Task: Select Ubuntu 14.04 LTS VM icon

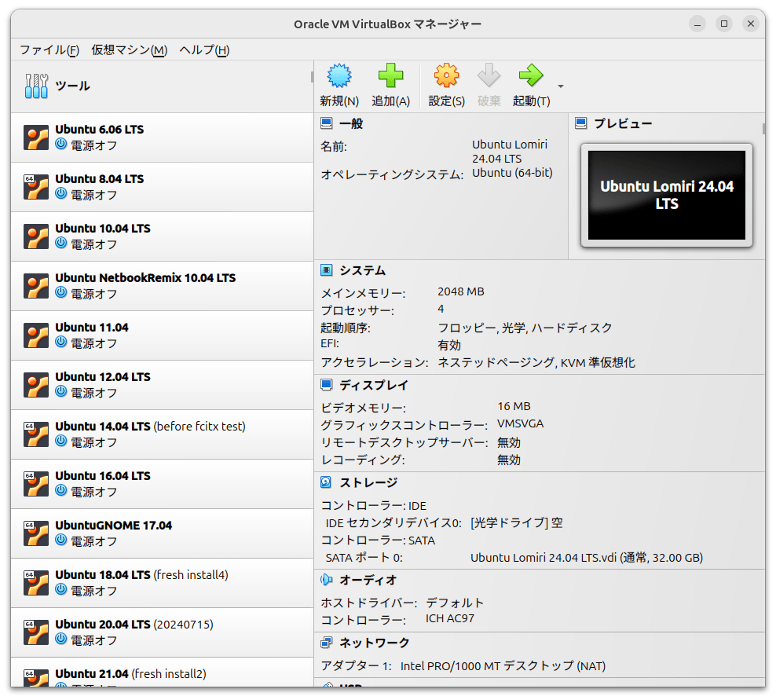Action: pyautogui.click(x=36, y=434)
